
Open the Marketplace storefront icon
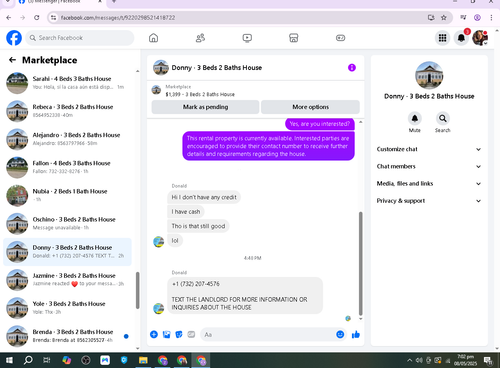click(293, 38)
